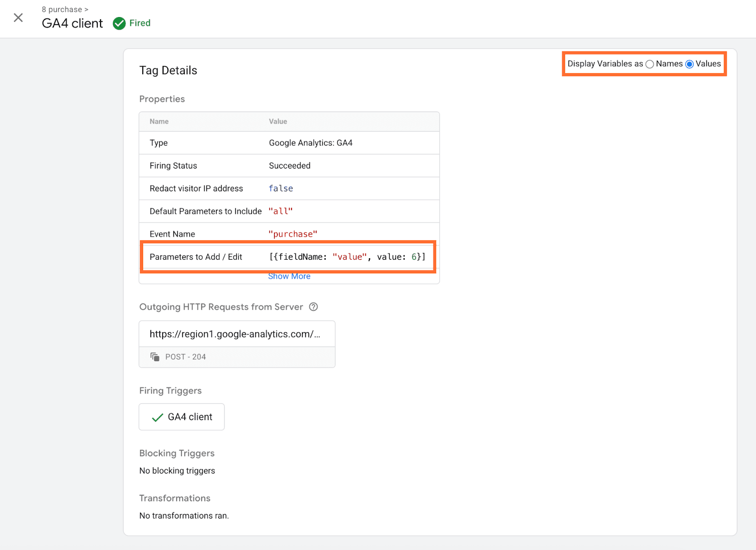Open the GA4 client title tab
The image size is (756, 550).
72,23
